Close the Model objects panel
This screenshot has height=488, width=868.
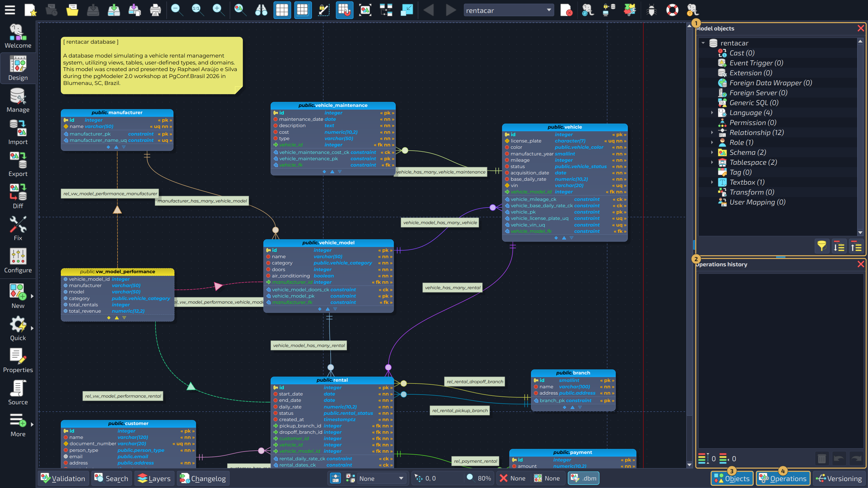(860, 28)
